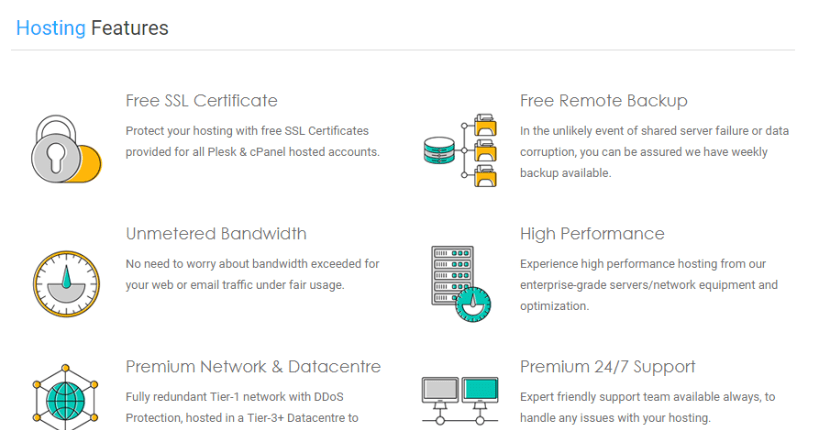
Task: Click the padlock SSL certificate icon
Action: pos(66,149)
